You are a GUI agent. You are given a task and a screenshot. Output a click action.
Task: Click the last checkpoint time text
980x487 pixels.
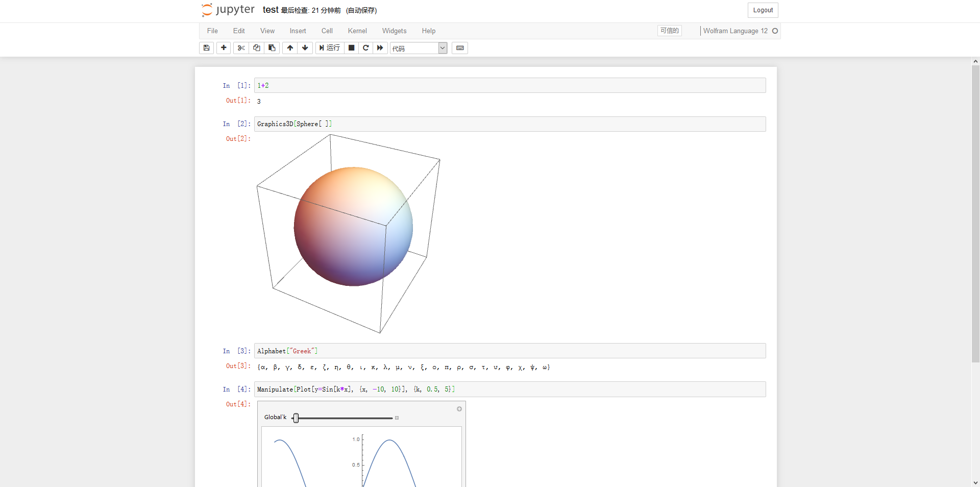310,10
